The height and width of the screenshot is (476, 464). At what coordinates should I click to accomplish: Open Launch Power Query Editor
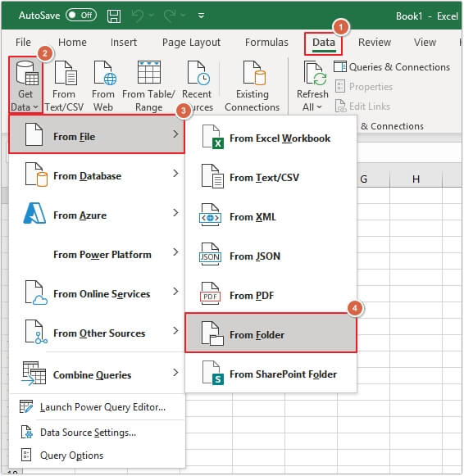coord(97,407)
